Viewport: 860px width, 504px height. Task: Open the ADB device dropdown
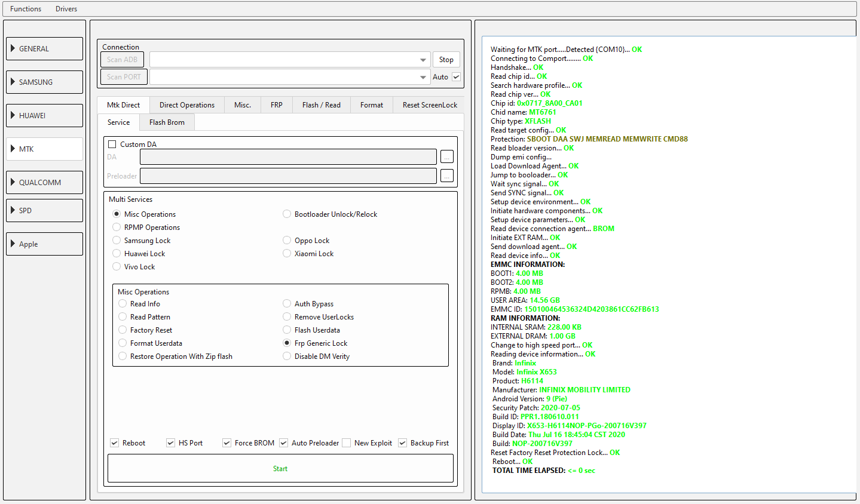point(290,60)
